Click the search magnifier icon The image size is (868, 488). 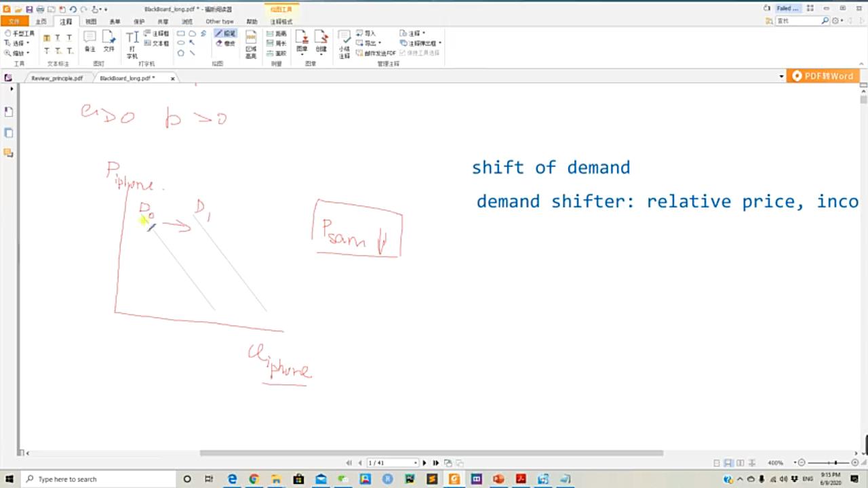[x=825, y=21]
